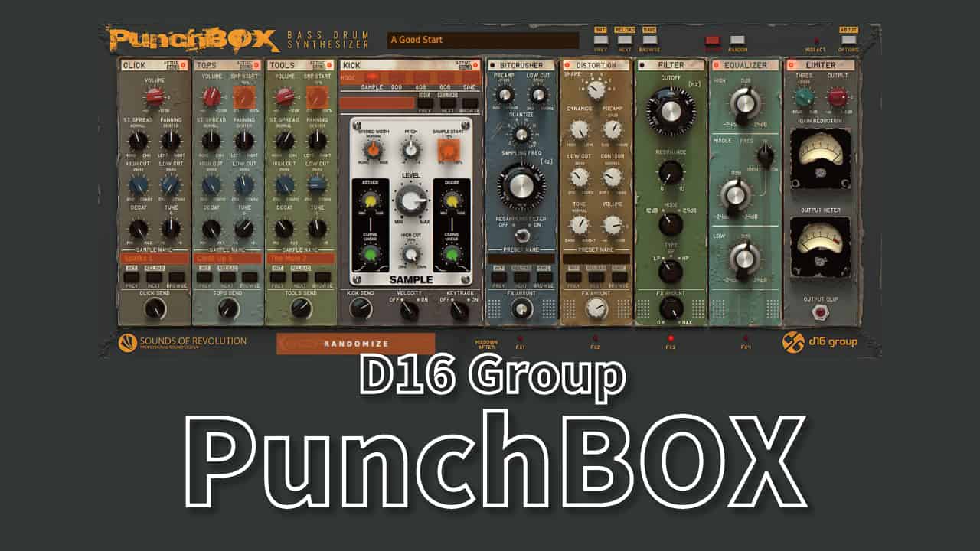Click the large Filter Cutoff knob
Viewport: 980px width, 551px height.
click(x=671, y=112)
